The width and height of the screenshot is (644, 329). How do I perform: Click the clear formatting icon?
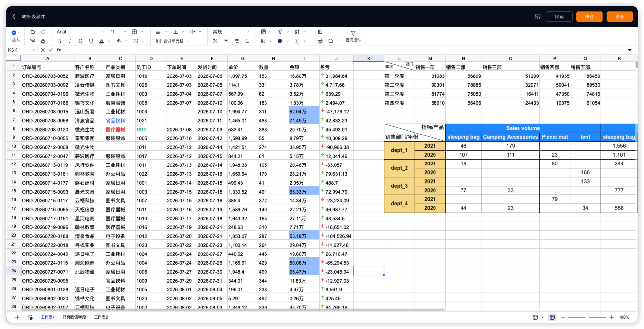(43, 41)
